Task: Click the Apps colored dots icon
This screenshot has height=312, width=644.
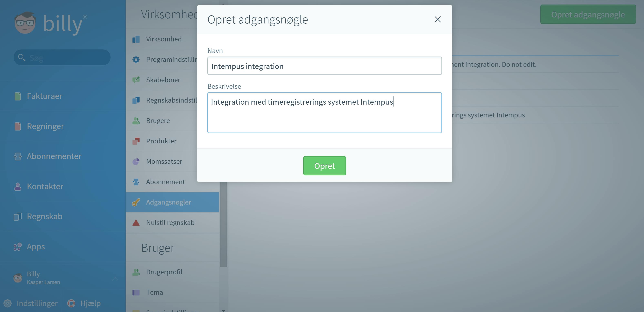Action: click(18, 247)
